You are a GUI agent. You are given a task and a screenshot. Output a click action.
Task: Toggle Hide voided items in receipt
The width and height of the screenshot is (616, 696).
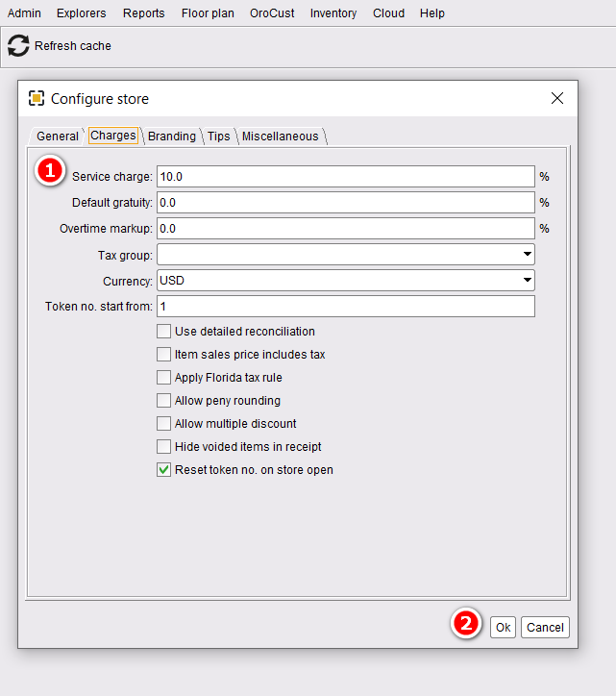pyautogui.click(x=163, y=447)
